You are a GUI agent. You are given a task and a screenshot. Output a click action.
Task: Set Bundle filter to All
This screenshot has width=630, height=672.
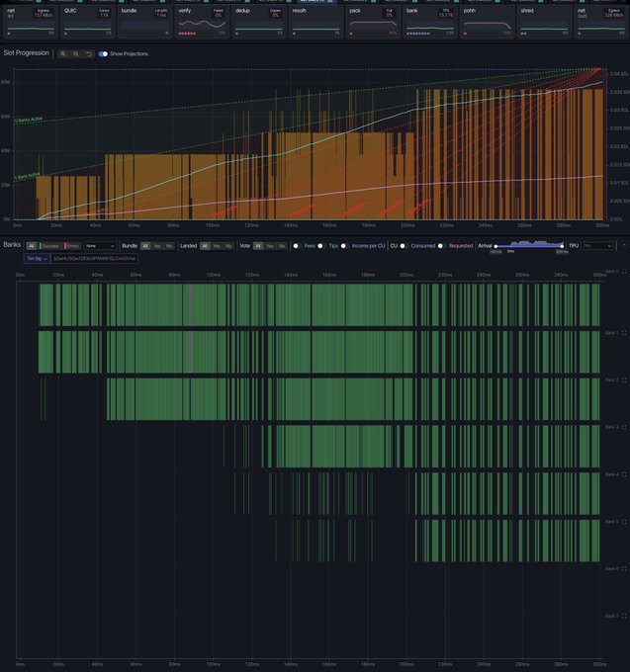point(145,246)
